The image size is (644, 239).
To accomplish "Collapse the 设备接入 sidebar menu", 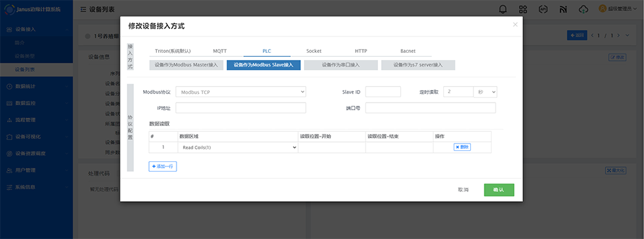I will tap(66, 29).
